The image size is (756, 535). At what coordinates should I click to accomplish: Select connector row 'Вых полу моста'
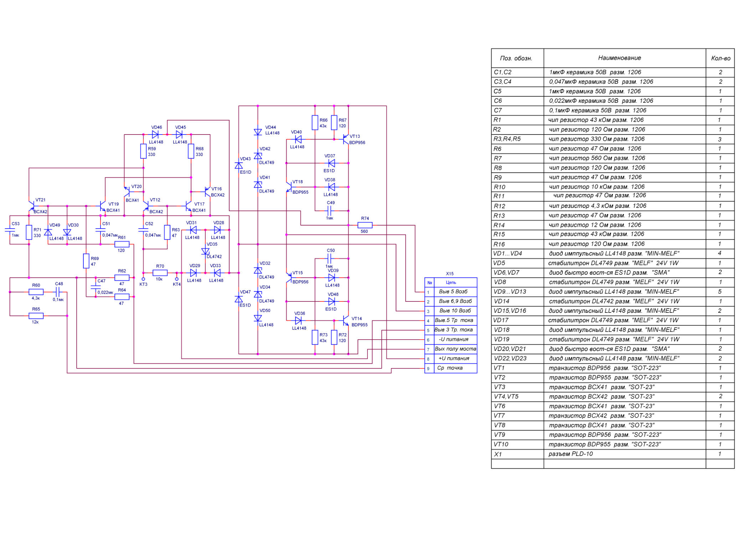[451, 349]
